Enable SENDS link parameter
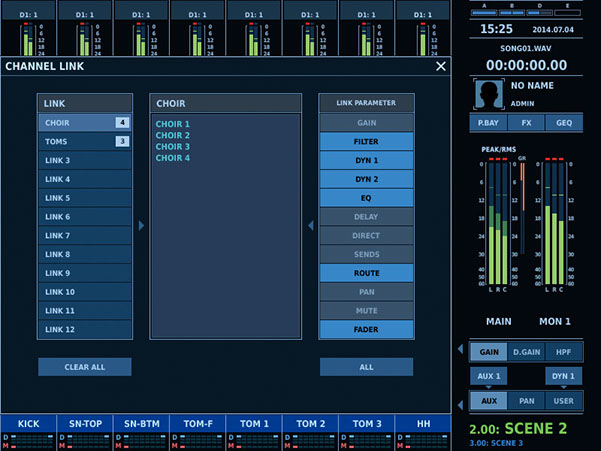Viewport: 601px width, 451px height. click(366, 254)
